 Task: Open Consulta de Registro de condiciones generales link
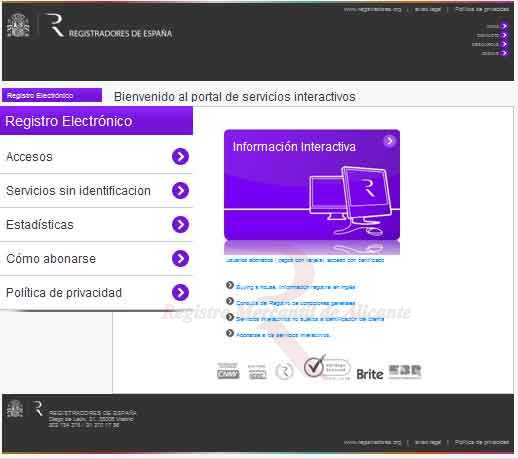pyautogui.click(x=295, y=303)
